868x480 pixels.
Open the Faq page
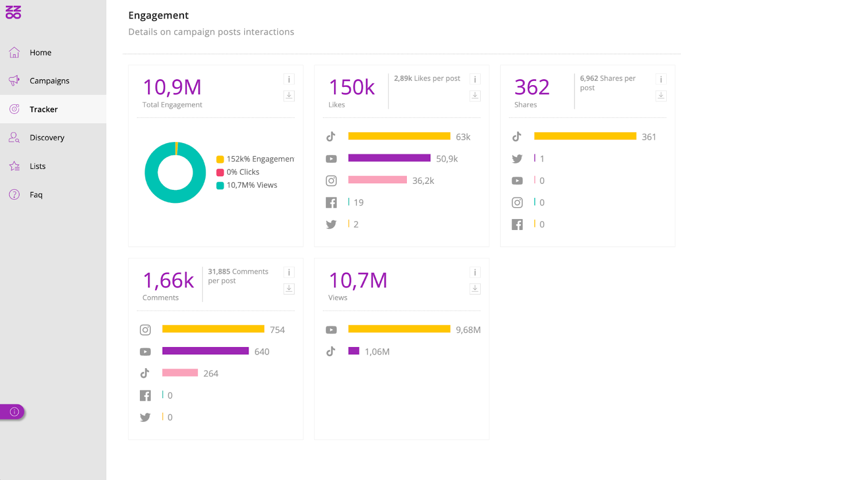[x=36, y=195]
